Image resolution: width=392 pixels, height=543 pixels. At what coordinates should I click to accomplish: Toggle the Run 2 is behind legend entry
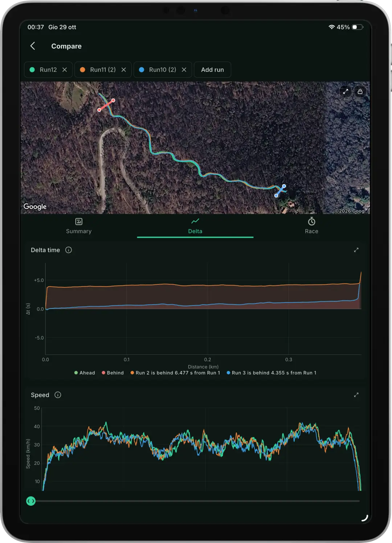click(175, 373)
